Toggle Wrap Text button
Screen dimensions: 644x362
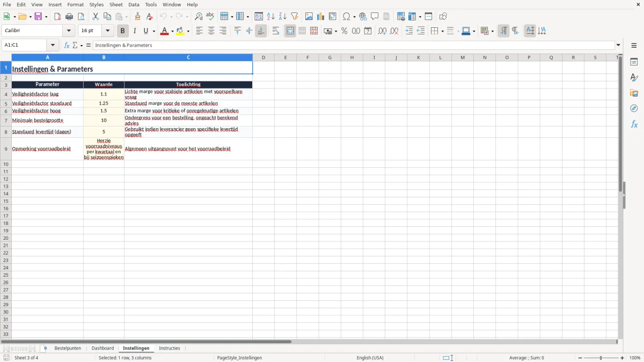[x=276, y=31]
